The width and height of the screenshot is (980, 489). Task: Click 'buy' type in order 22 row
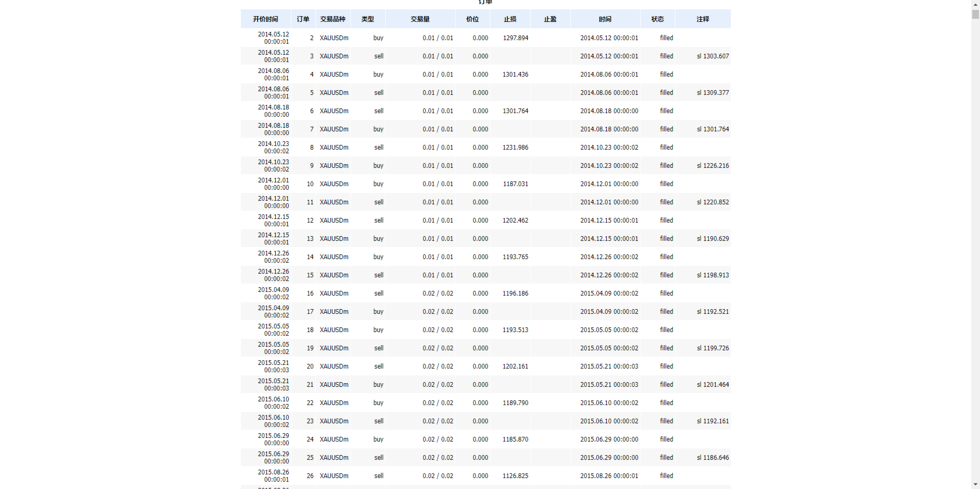coord(378,403)
